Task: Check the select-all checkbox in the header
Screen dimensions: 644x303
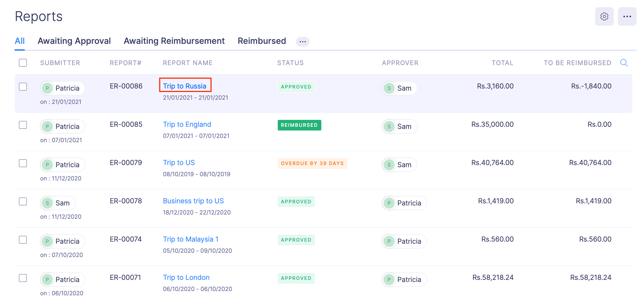Action: [23, 63]
